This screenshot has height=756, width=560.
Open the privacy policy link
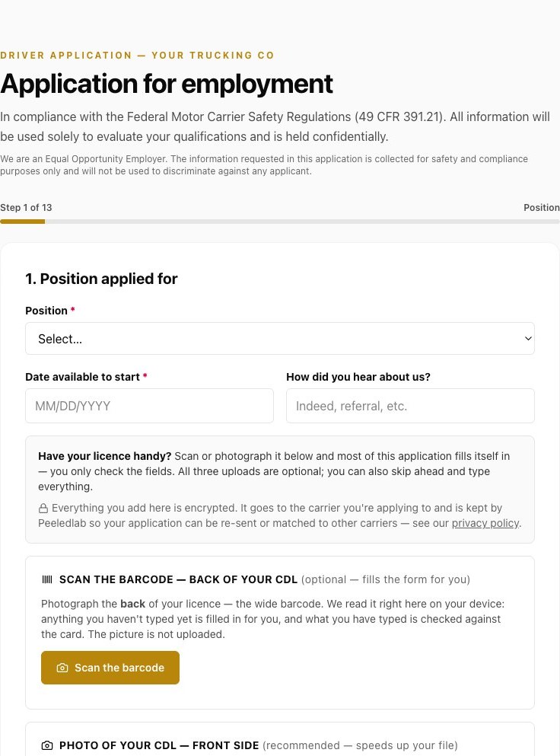[x=485, y=523]
